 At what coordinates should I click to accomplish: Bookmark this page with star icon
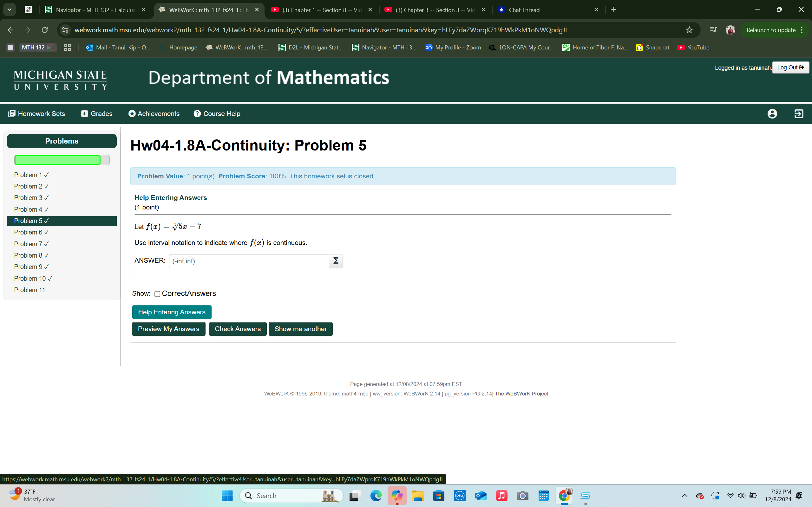[x=689, y=30]
